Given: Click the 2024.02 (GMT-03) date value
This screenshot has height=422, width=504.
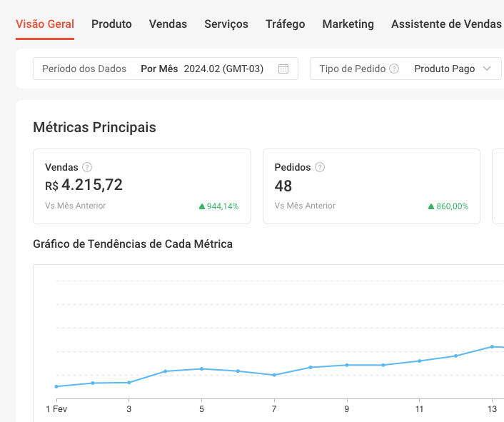Looking at the screenshot, I should 223,69.
